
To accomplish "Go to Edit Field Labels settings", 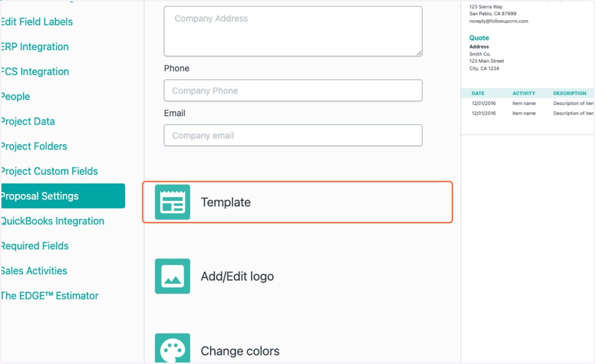I will (37, 22).
